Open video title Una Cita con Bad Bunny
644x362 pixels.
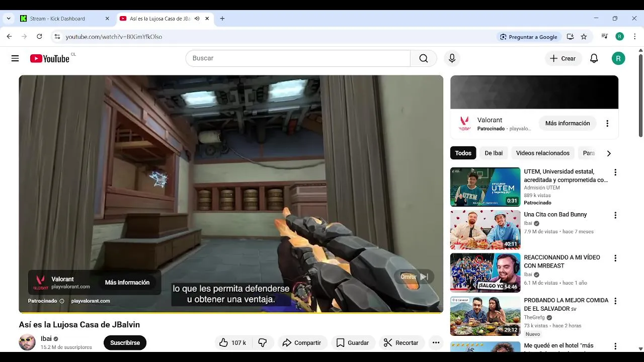pyautogui.click(x=555, y=215)
